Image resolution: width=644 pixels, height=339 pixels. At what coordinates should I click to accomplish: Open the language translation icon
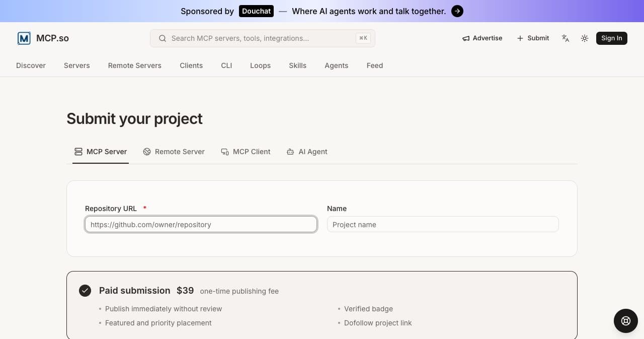(566, 38)
